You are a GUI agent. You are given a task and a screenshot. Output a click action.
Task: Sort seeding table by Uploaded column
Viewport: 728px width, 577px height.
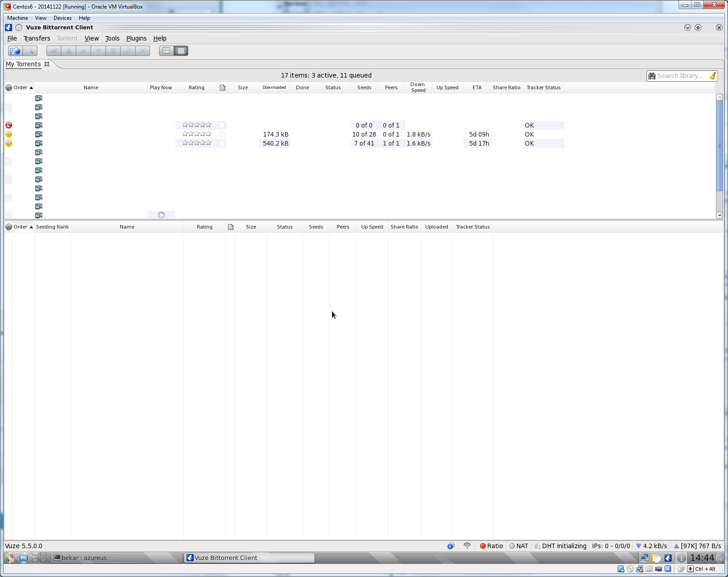point(437,227)
